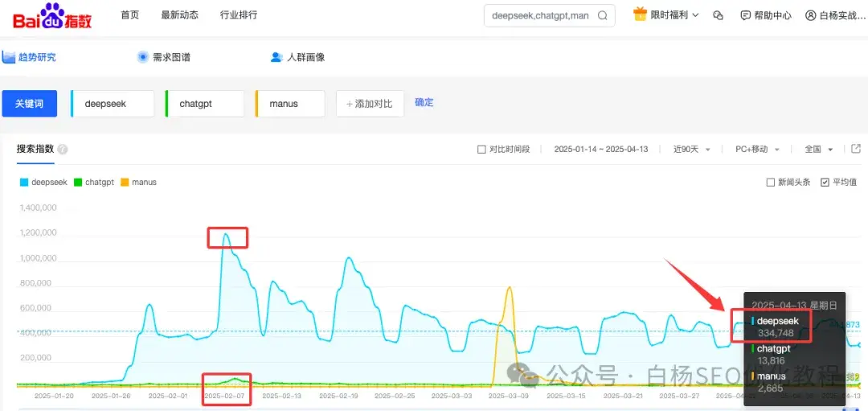
Task: Toggle the 对比时间段 checkbox
Action: click(x=481, y=150)
